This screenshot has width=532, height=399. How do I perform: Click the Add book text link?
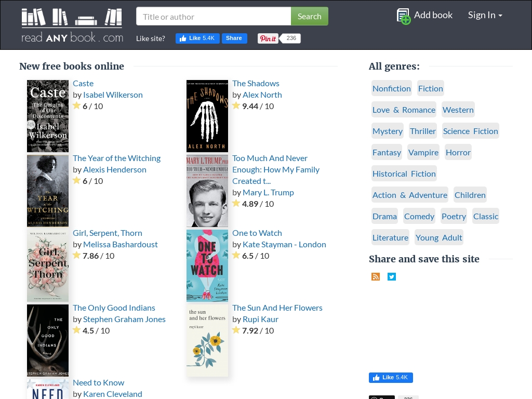[x=433, y=15]
